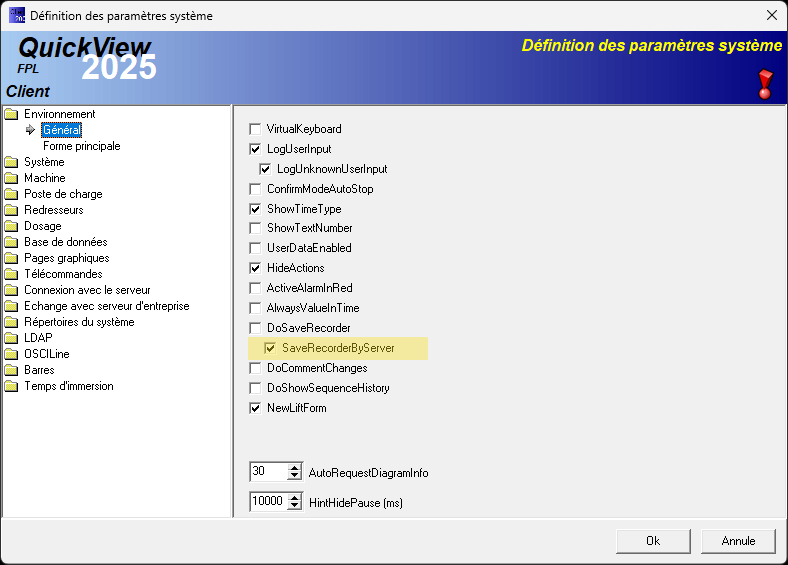Uncheck the LogUserInput checkbox
788x565 pixels.
[x=255, y=149]
